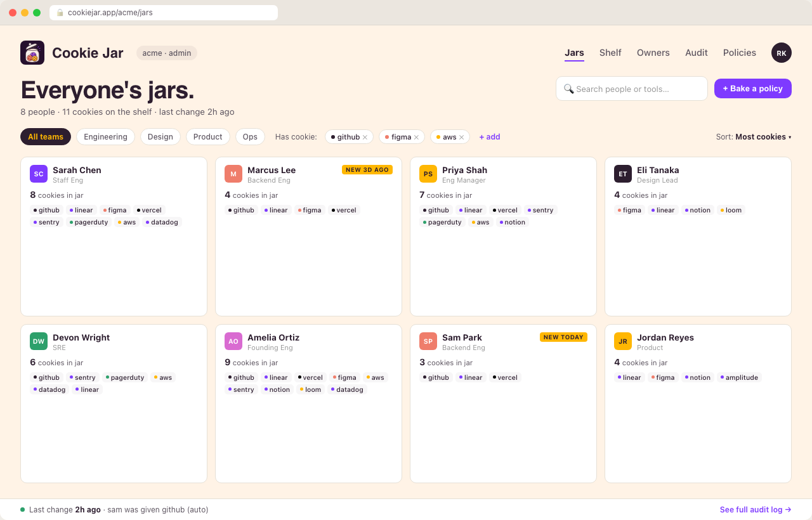Click pagerduty tag in Sarah Chen's jar
812x520 pixels.
[x=89, y=222]
